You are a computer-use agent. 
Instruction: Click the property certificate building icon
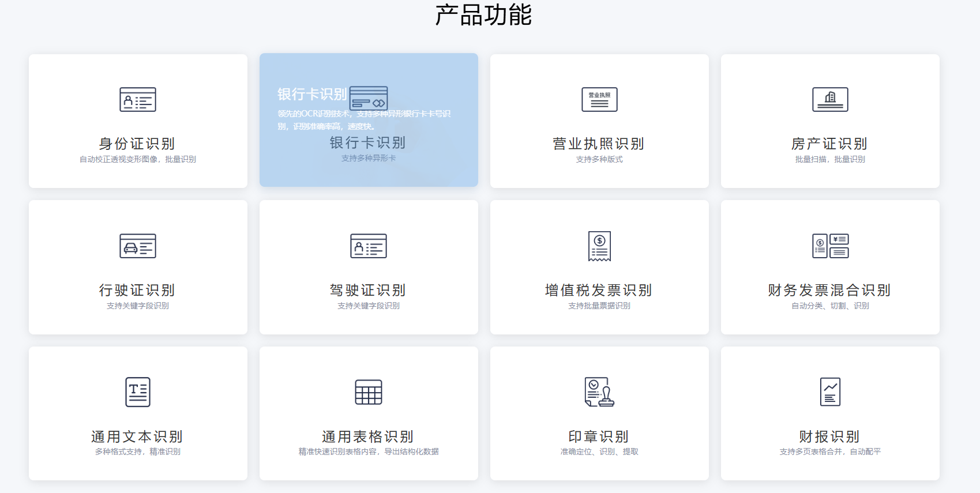click(x=830, y=100)
